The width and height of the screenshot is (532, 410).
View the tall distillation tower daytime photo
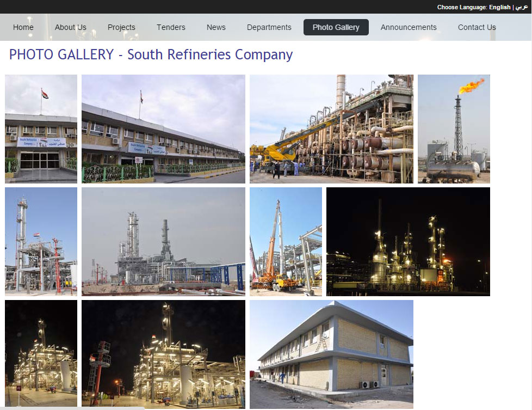point(41,241)
